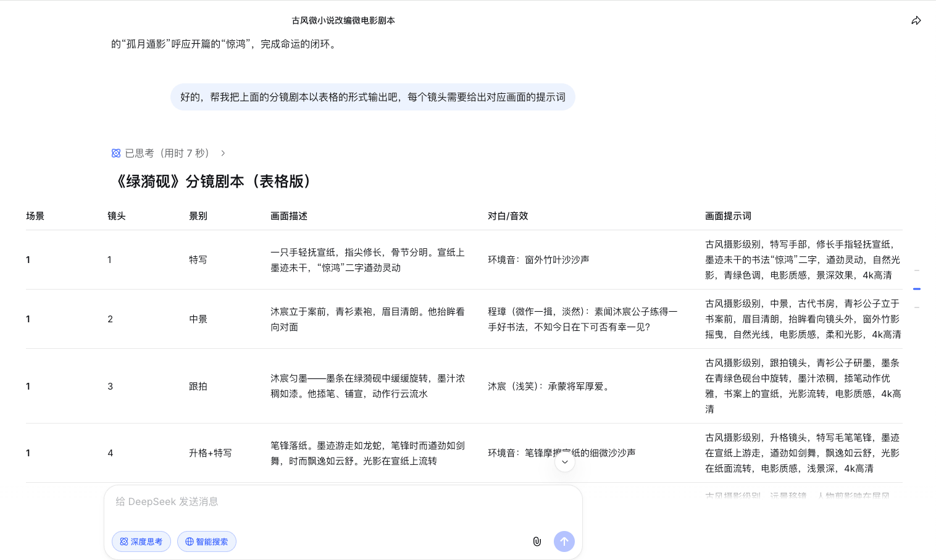Select the user message bubble starting 好的
The image size is (936, 560).
(372, 98)
